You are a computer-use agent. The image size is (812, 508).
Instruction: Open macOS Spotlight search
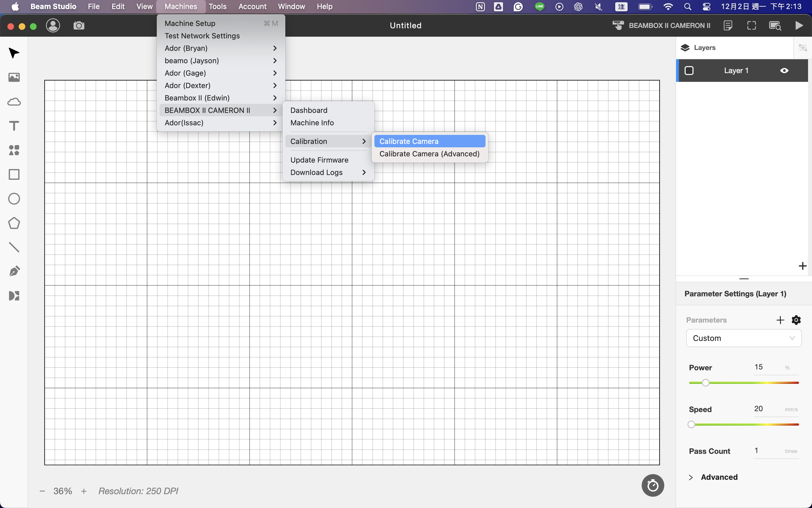(687, 6)
